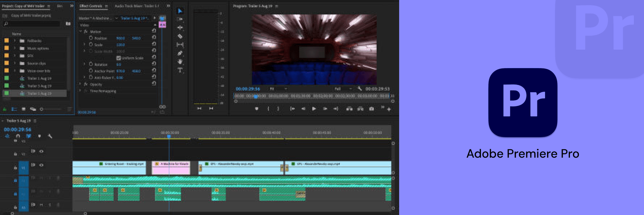Image resolution: width=644 pixels, height=215 pixels.
Task: Switch Project panel to list view
Action: coord(14,109)
